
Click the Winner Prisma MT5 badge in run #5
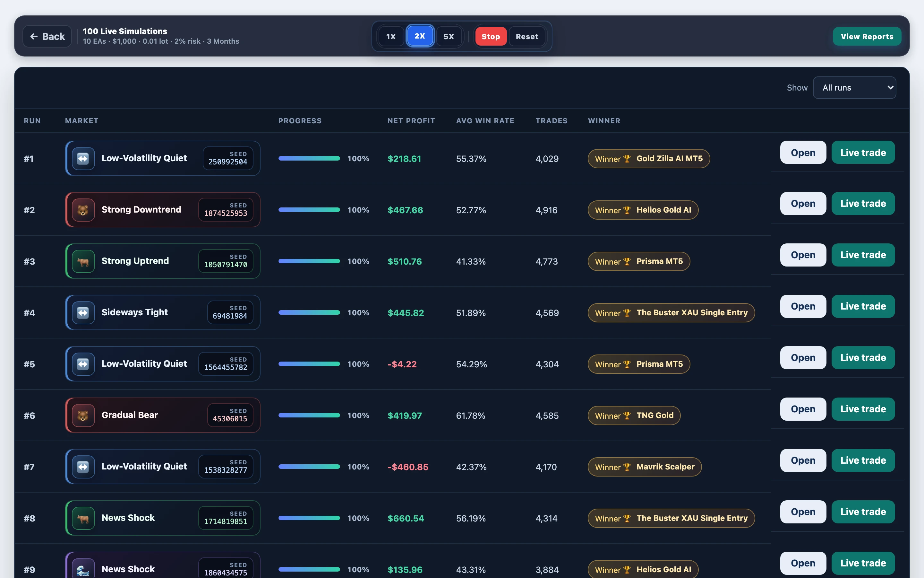click(x=639, y=364)
